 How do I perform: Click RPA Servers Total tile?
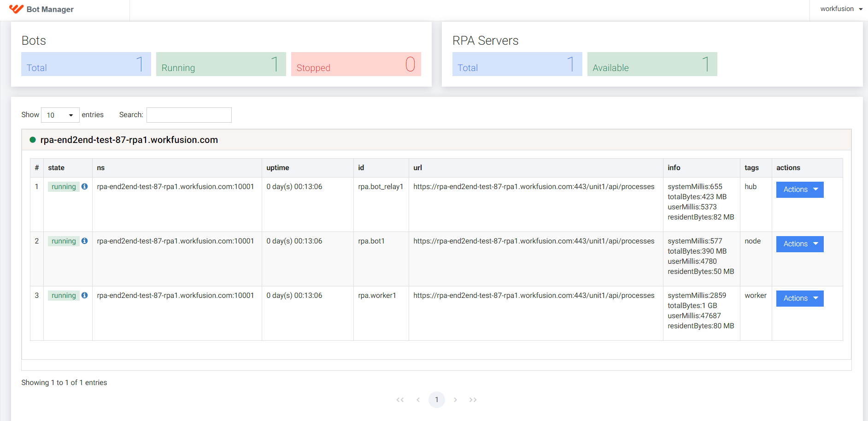517,64
